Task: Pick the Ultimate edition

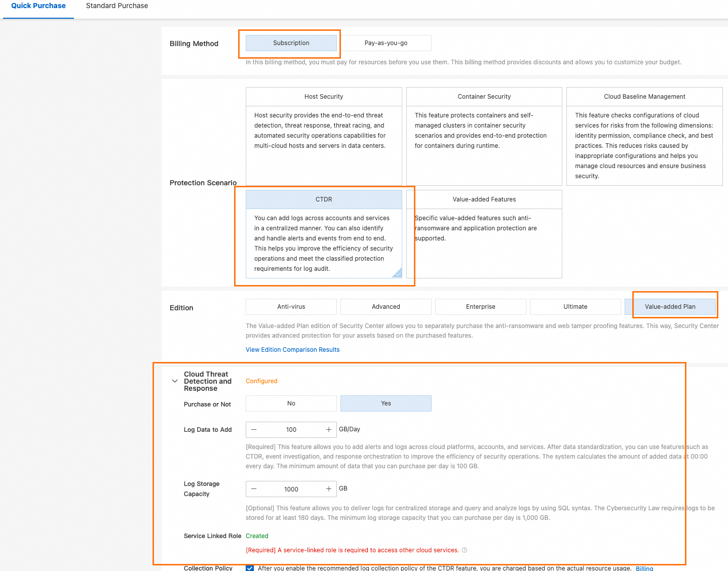Action: coord(576,307)
